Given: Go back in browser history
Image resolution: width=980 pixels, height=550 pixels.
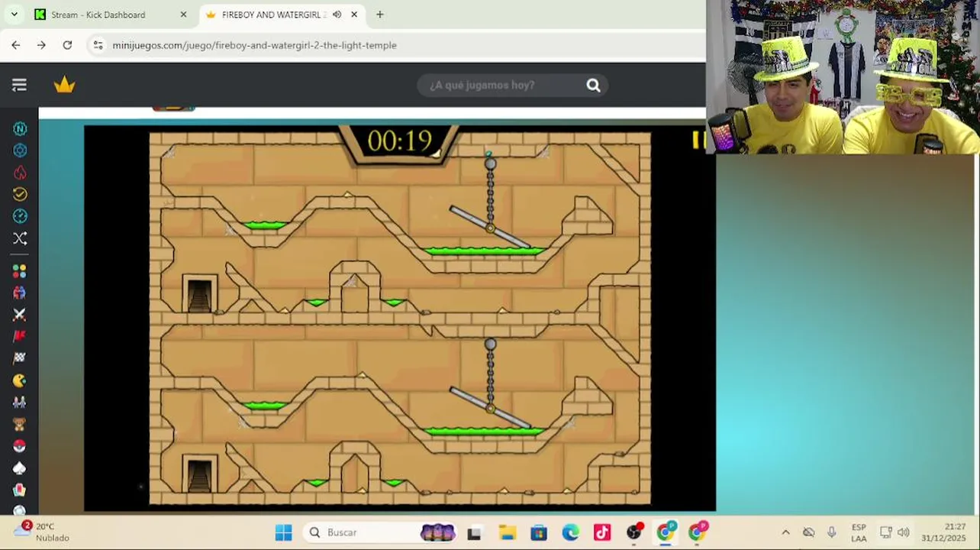Looking at the screenshot, I should tap(16, 45).
